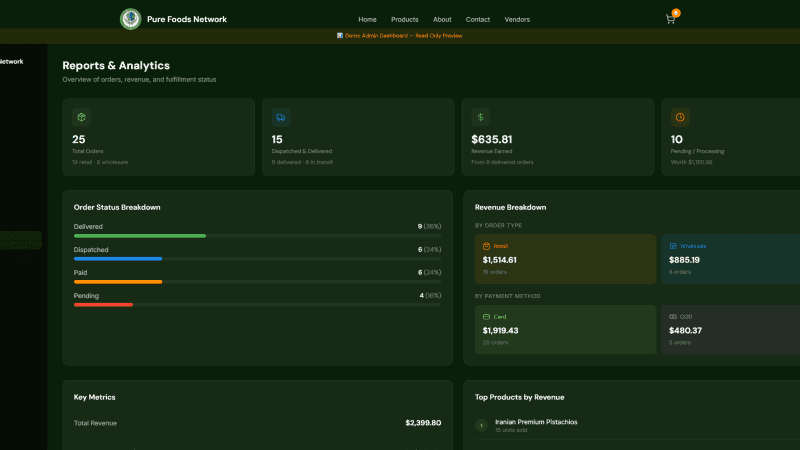Click the Pending / Processing clock icon

680,117
